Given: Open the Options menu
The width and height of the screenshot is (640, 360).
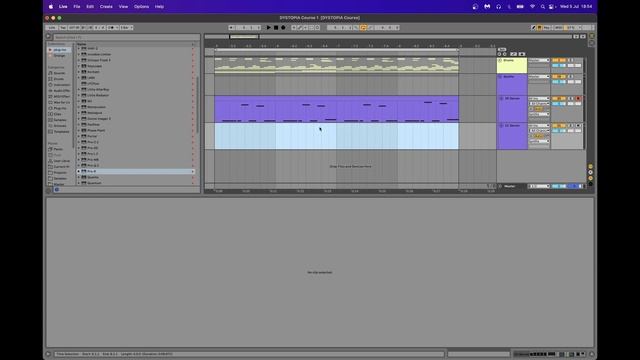Looking at the screenshot, I should click(141, 7).
